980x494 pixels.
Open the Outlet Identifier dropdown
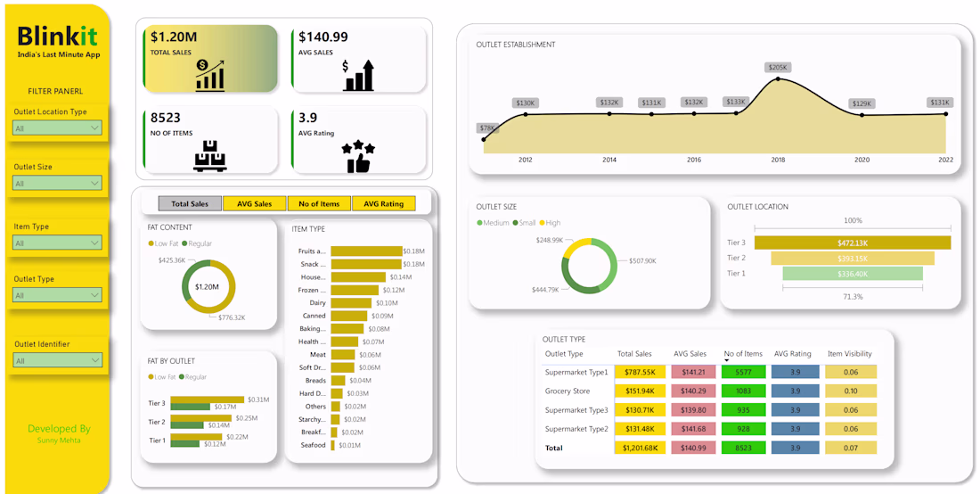(57, 360)
